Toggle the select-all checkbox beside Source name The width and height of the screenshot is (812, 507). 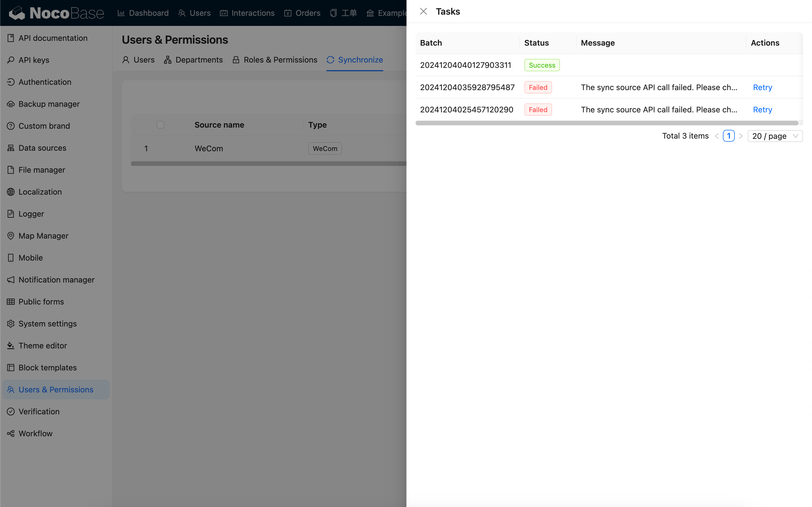[160, 125]
